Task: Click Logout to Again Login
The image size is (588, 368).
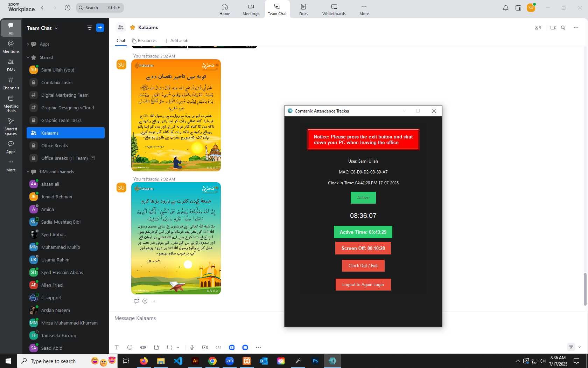Action: coord(363,285)
